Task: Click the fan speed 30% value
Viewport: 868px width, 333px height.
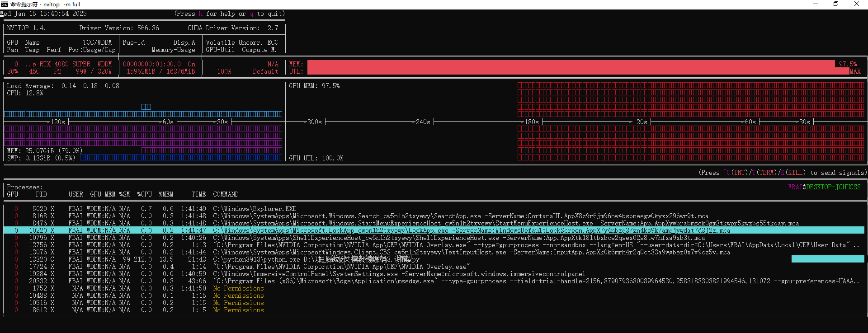Action: tap(12, 71)
